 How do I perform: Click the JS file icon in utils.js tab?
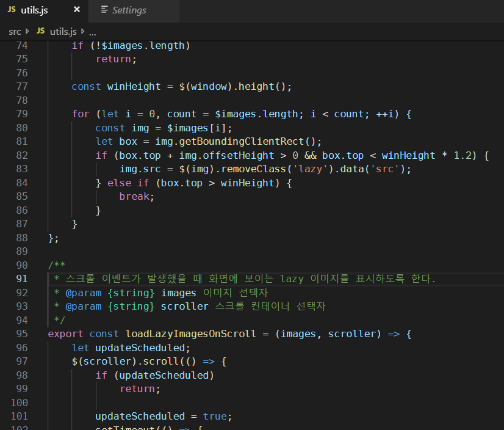12,10
